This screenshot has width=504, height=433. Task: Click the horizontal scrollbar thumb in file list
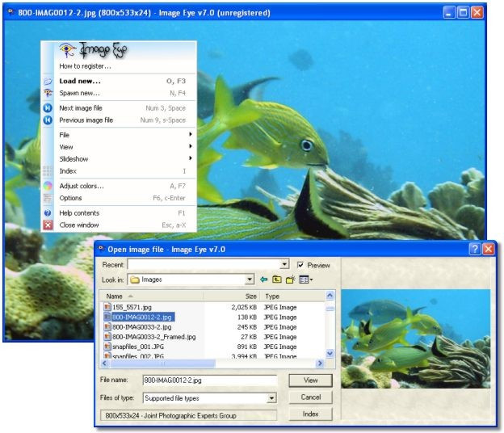[x=163, y=364]
